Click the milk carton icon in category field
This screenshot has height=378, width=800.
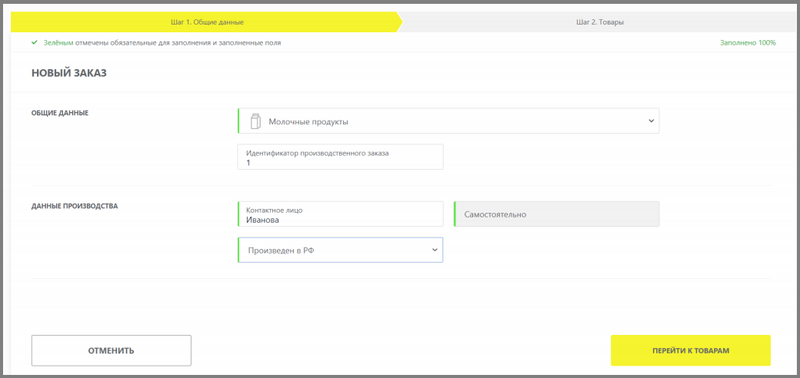[x=255, y=121]
